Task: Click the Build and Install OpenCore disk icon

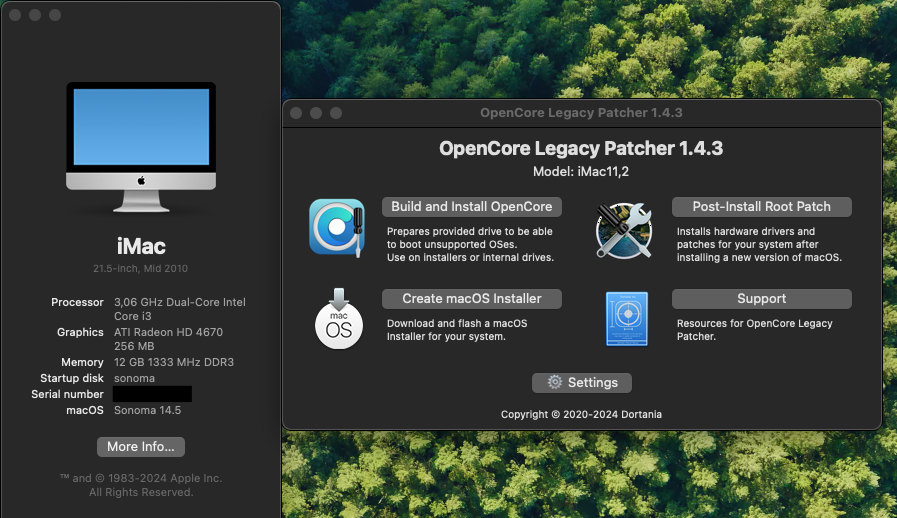Action: click(337, 227)
